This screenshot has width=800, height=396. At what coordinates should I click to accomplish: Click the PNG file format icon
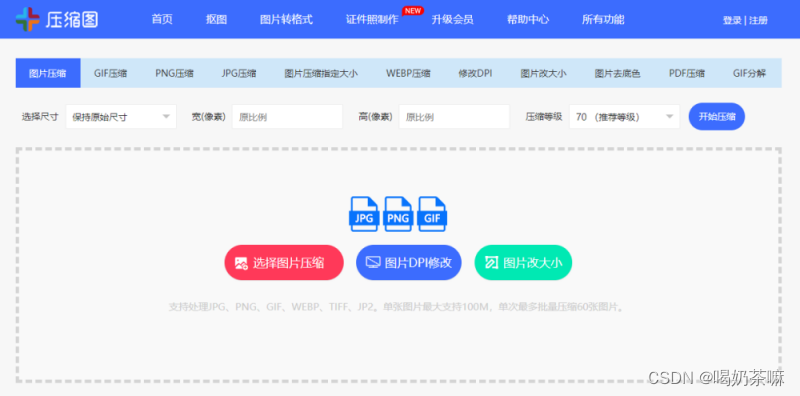[x=398, y=214]
